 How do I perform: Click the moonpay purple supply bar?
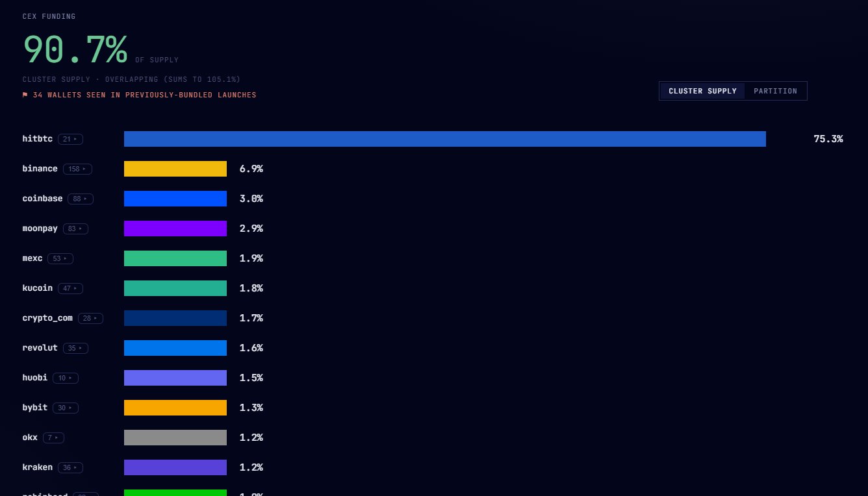click(175, 229)
